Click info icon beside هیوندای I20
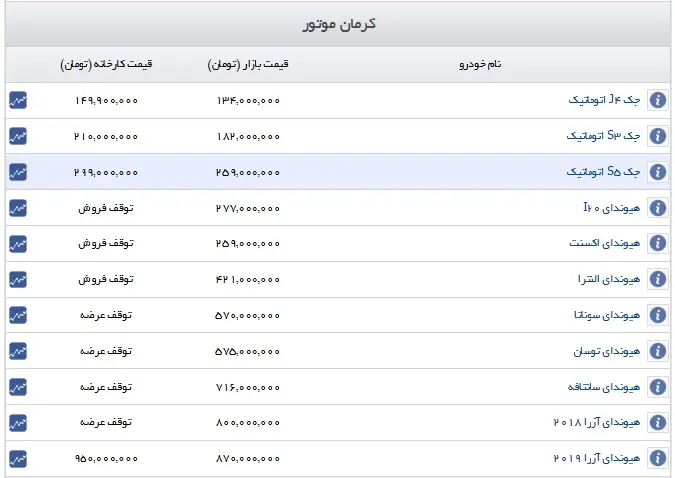This screenshot has width=675, height=478. [x=657, y=208]
